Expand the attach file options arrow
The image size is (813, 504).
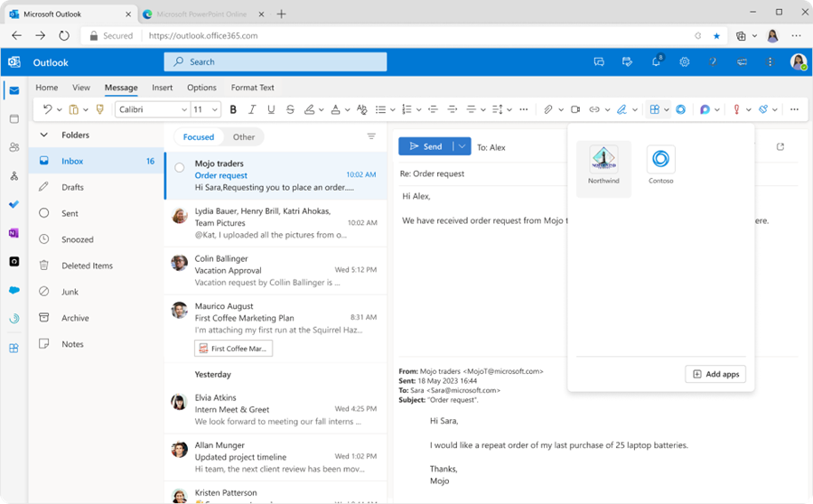click(x=560, y=110)
